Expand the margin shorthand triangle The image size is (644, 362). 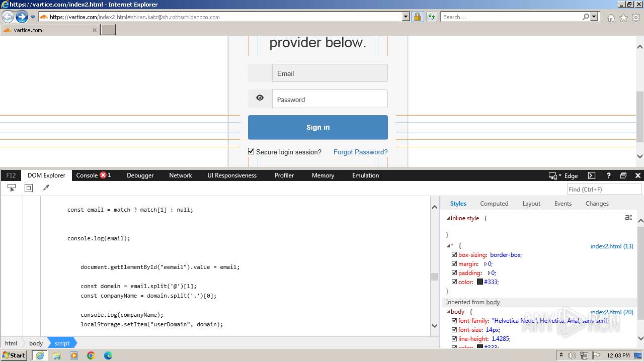[486, 264]
